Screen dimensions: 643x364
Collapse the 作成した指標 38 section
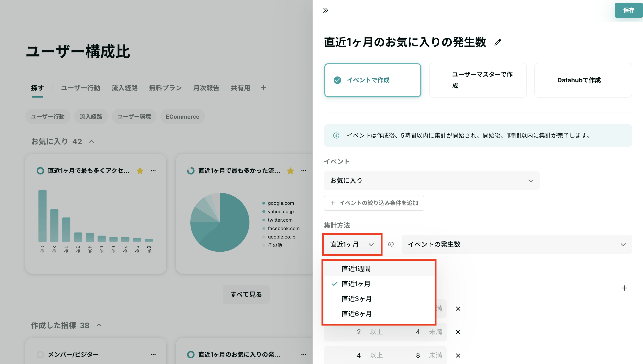[x=99, y=325]
